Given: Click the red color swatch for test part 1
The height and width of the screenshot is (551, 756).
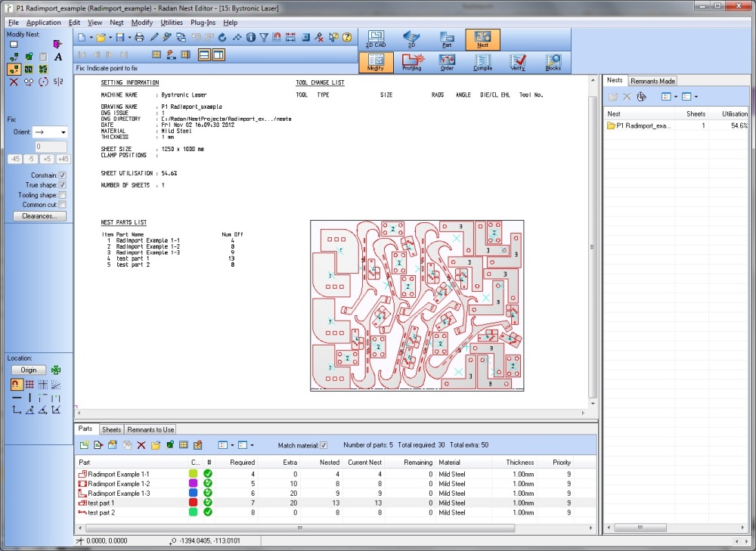Looking at the screenshot, I should pyautogui.click(x=193, y=503).
